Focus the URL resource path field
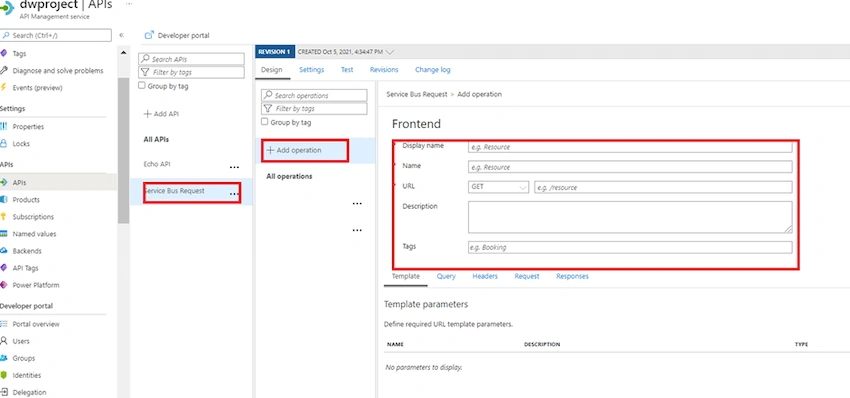 click(663, 187)
